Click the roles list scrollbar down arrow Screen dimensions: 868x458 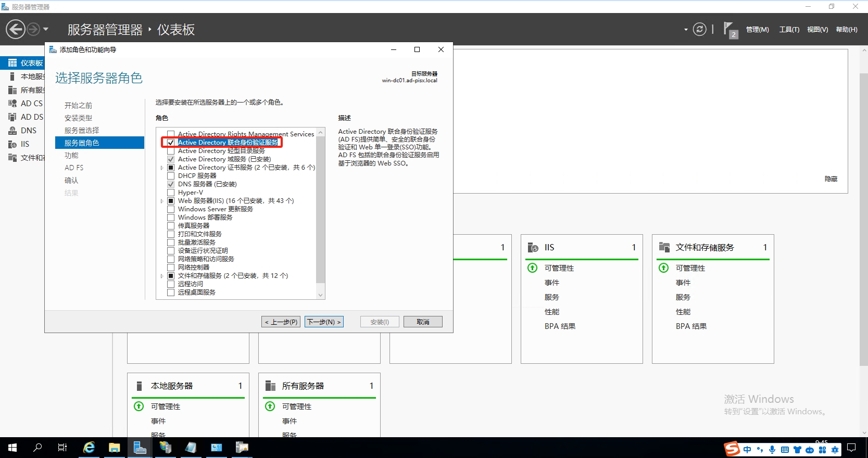[321, 295]
